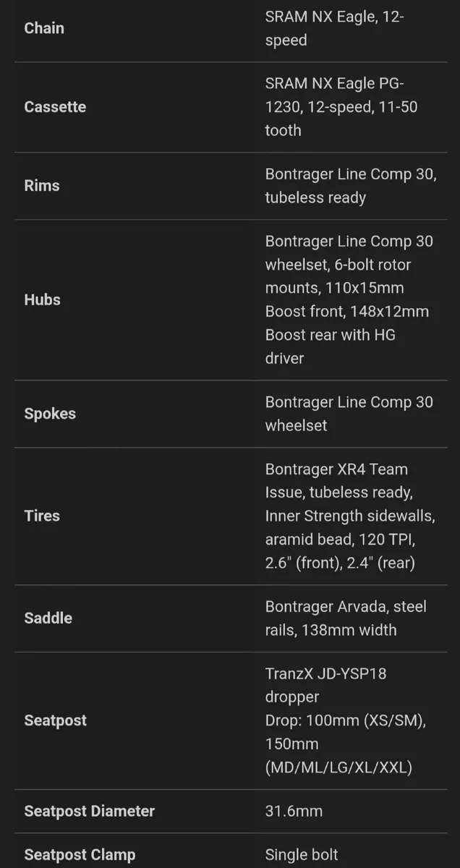
Task: Select the Saddle spec label
Action: [x=48, y=618]
